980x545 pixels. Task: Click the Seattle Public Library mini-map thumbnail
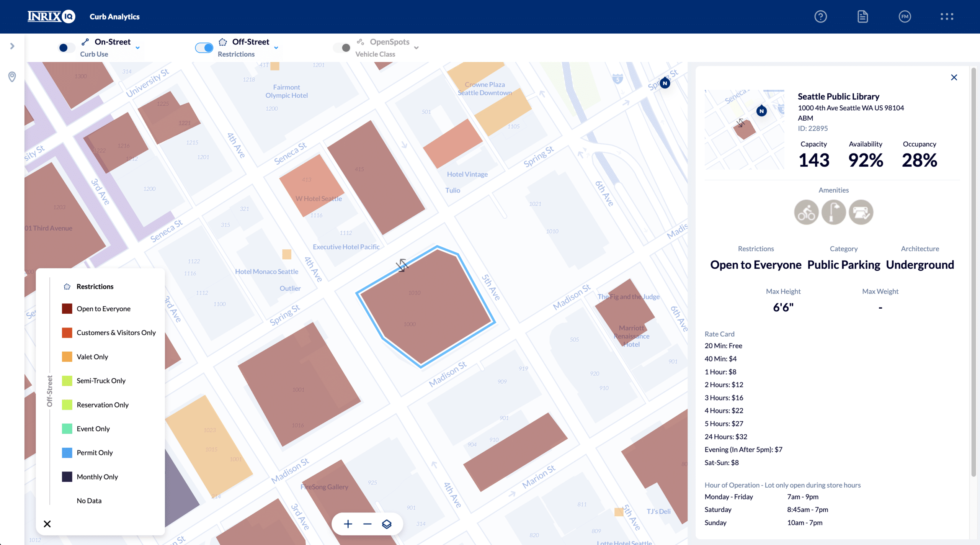tap(744, 129)
